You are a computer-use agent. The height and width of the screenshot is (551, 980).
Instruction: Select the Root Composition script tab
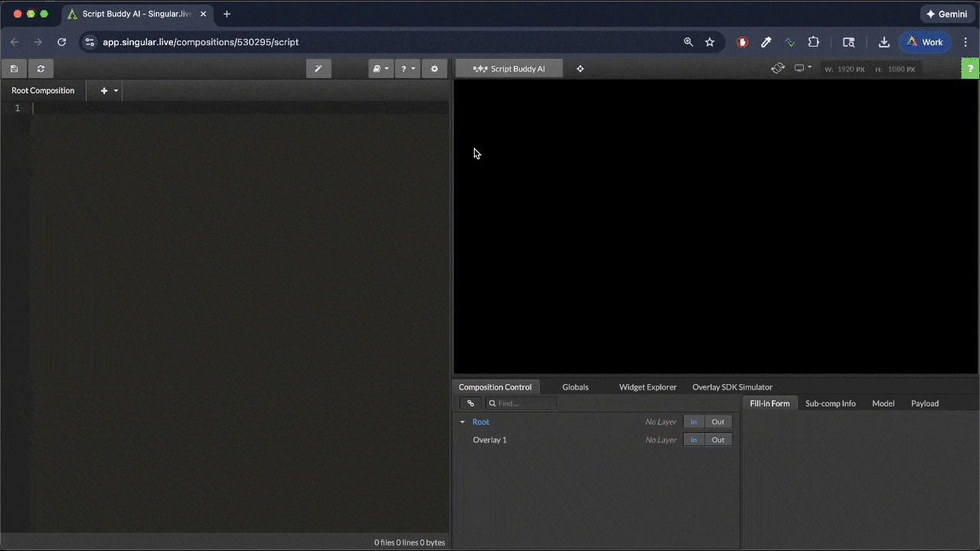(43, 90)
